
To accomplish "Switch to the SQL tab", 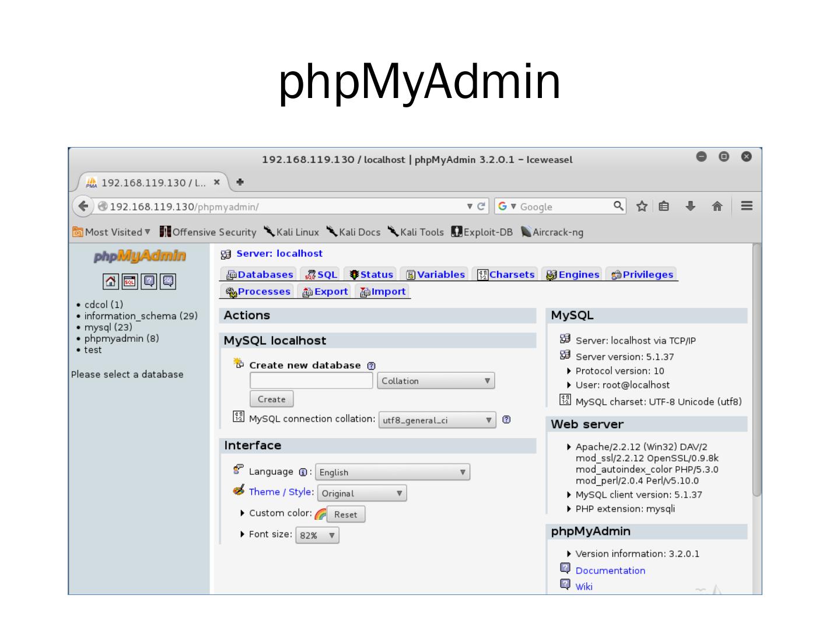I will (x=321, y=275).
